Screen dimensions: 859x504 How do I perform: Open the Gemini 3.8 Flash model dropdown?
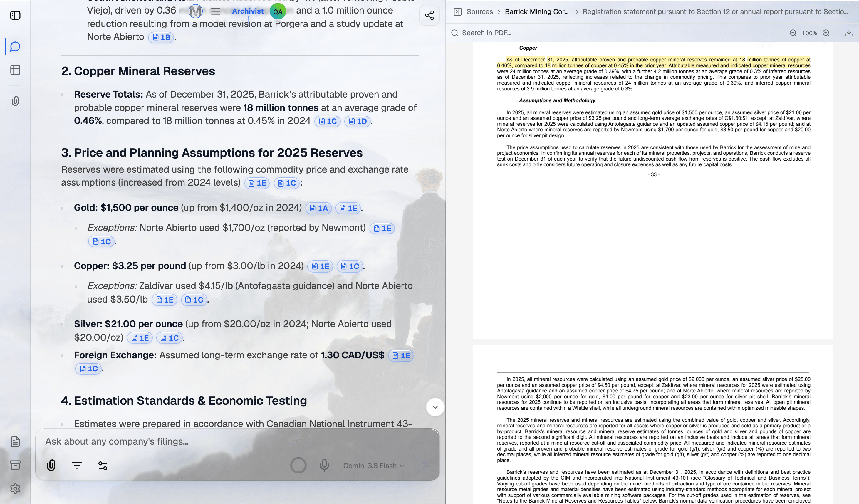374,466
